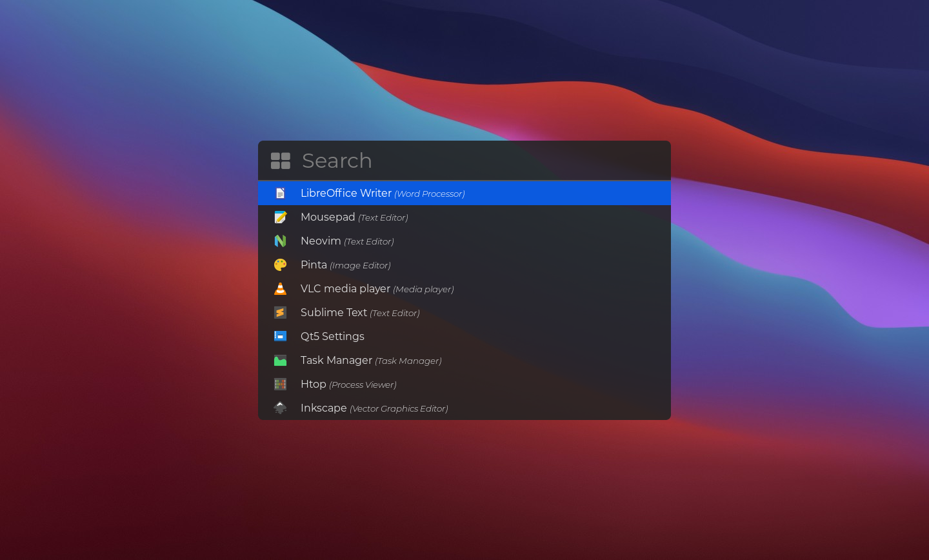Viewport: 929px width, 560px height.
Task: Click the Pinta paint palette icon
Action: (x=280, y=265)
